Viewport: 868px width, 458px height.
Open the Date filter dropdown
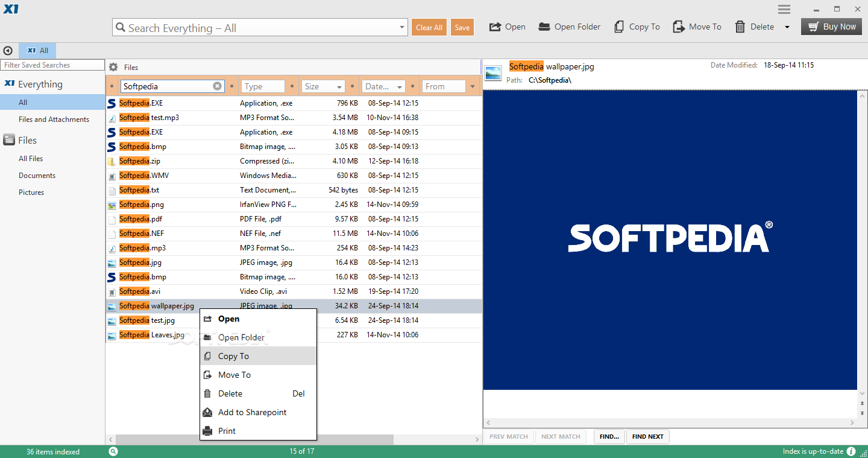click(400, 87)
